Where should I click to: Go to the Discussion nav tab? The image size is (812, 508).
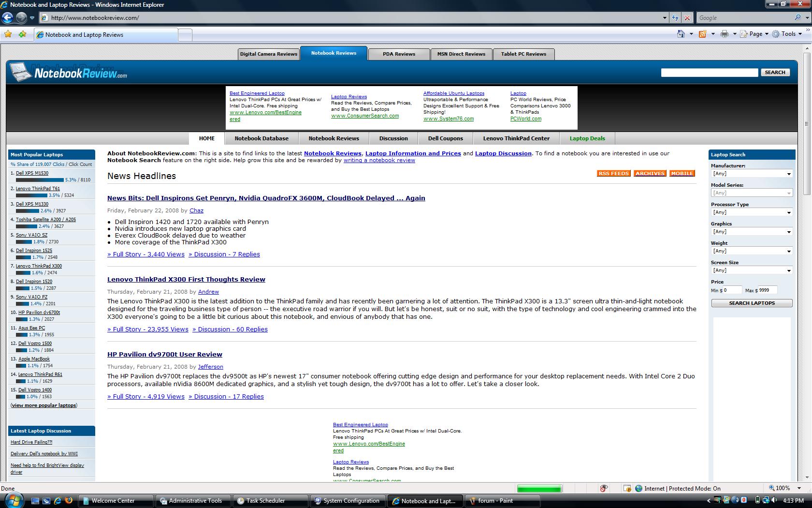[393, 138]
